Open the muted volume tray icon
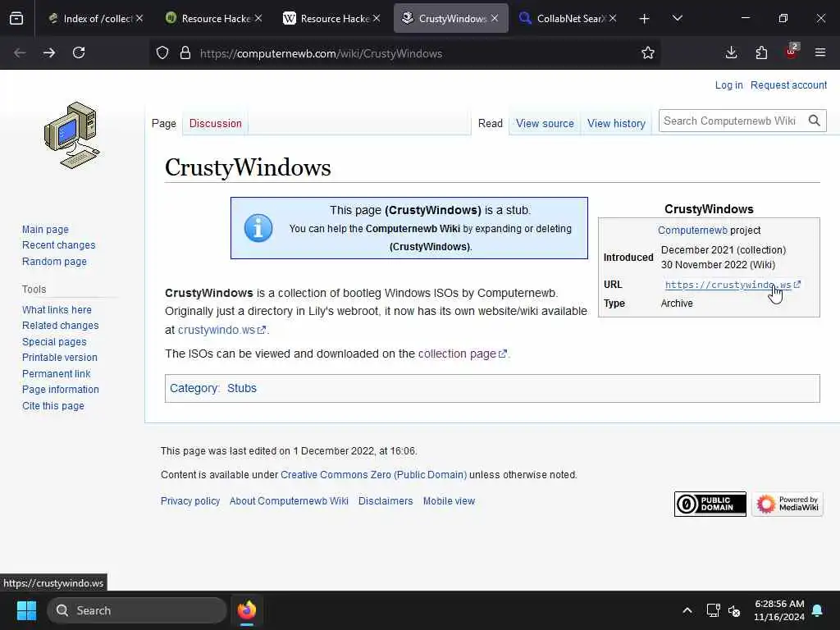 pos(734,610)
